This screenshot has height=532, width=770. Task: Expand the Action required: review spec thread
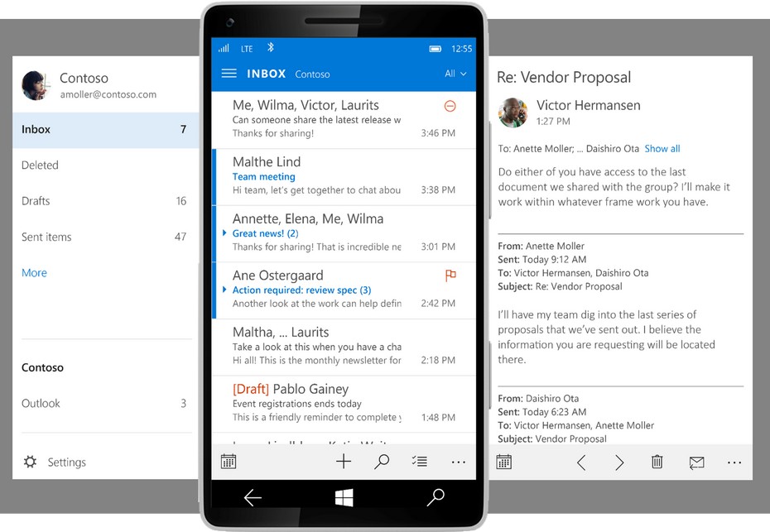click(225, 290)
